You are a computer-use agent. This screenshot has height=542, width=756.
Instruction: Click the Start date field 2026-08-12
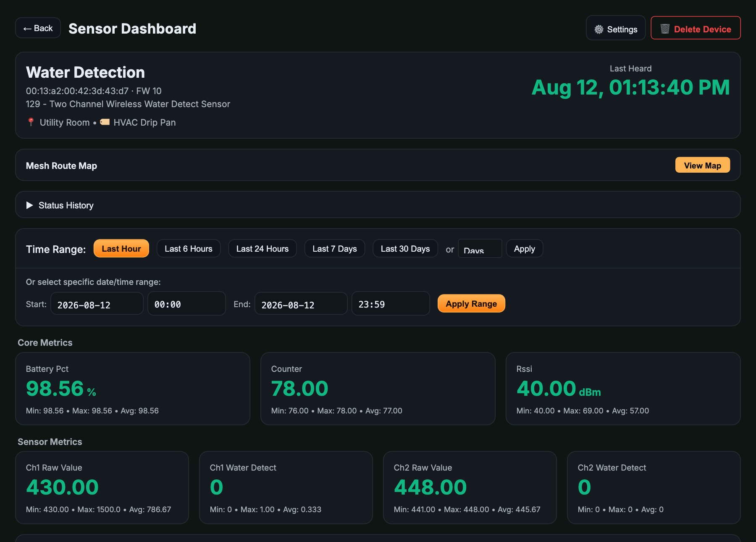click(97, 304)
